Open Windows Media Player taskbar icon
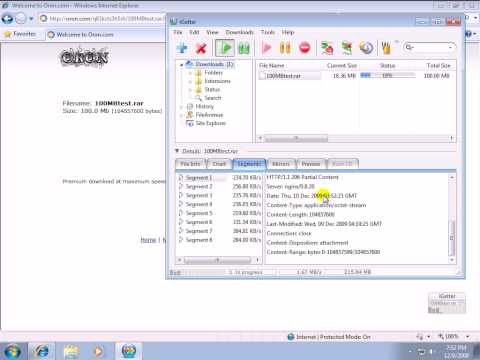This screenshot has width=480, height=360. coord(98,351)
